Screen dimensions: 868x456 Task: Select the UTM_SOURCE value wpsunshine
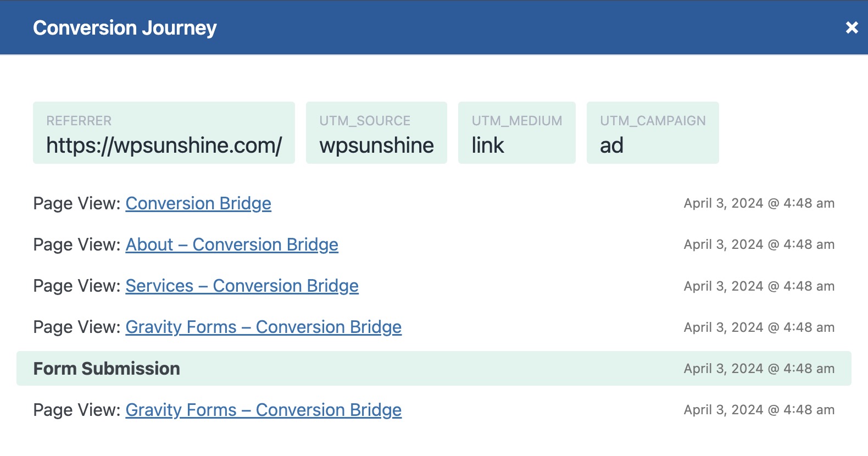click(376, 145)
